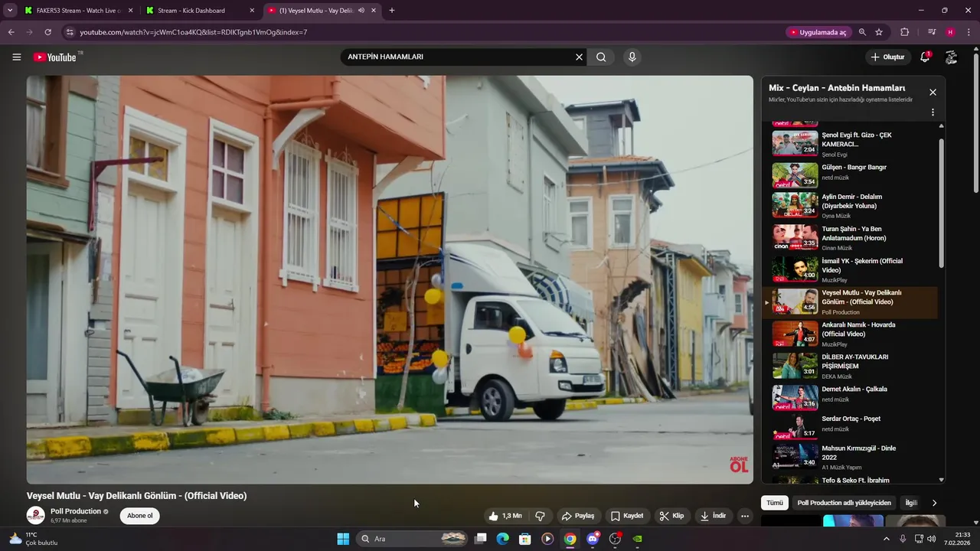Open Discord from the taskbar
The image size is (980, 551).
[592, 539]
